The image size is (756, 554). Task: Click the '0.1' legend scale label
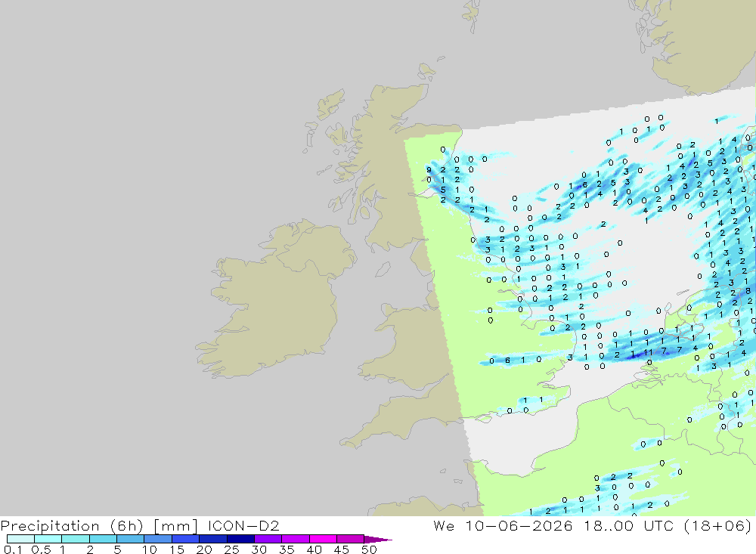pyautogui.click(x=13, y=549)
